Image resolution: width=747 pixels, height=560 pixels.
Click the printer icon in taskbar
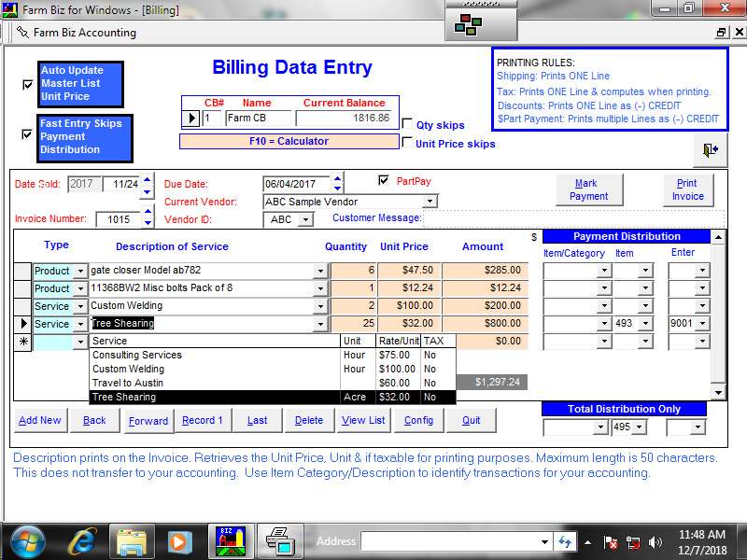279,540
